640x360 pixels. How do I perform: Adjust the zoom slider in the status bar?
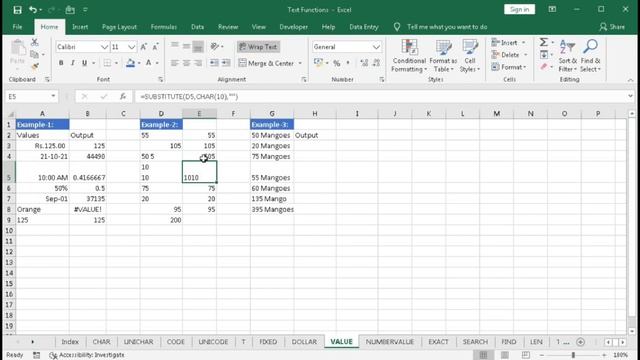pyautogui.click(x=573, y=355)
